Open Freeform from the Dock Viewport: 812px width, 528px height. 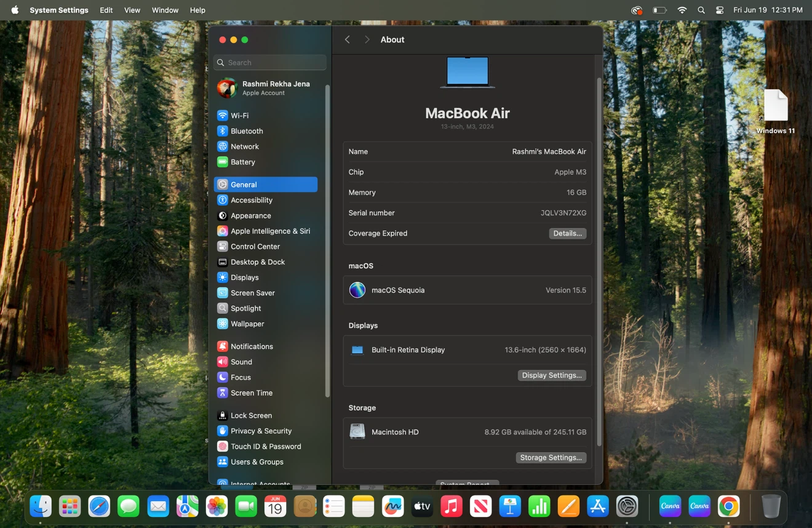(x=392, y=506)
